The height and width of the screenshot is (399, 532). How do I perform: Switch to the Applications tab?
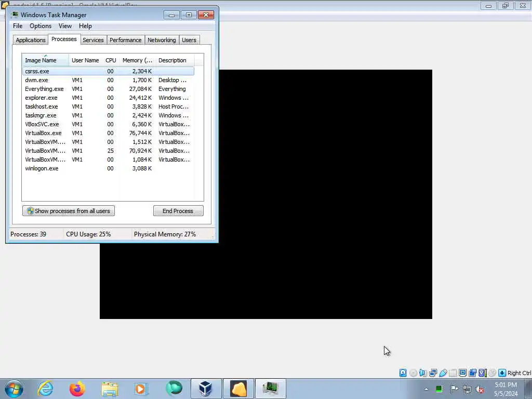coord(31,40)
